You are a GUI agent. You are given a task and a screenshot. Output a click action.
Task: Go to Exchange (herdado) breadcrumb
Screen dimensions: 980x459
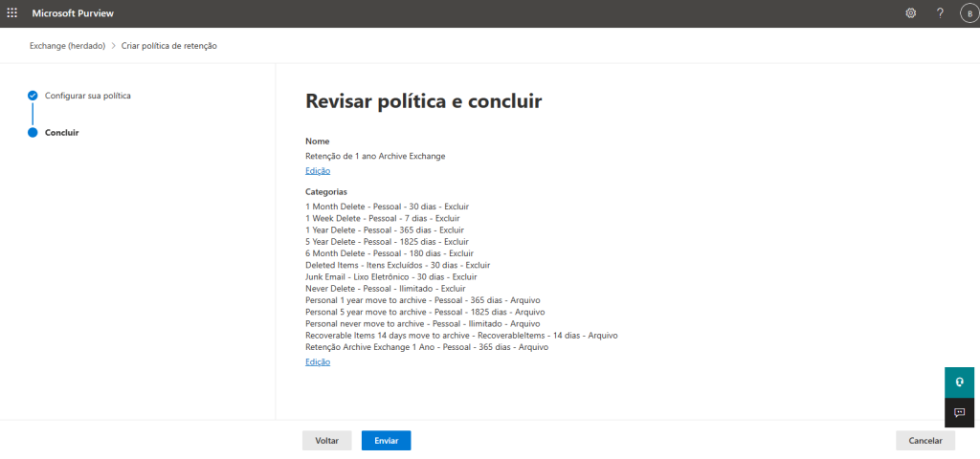click(x=67, y=46)
